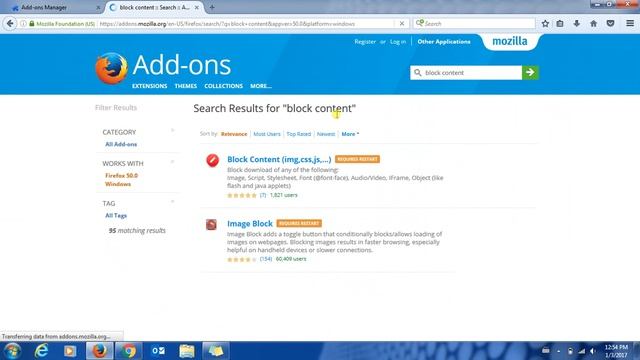Go to home page via house icon
This screenshot has width=640, height=360.
(x=593, y=24)
